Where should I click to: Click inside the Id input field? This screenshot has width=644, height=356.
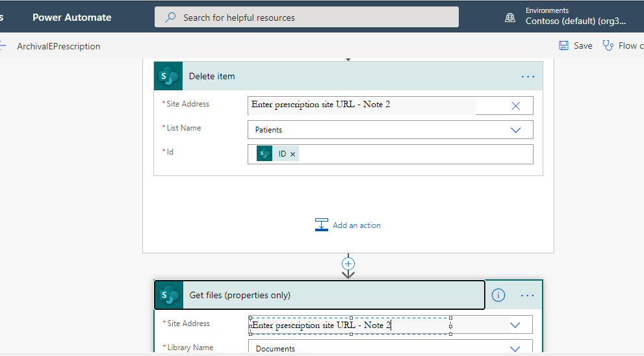pos(390,154)
